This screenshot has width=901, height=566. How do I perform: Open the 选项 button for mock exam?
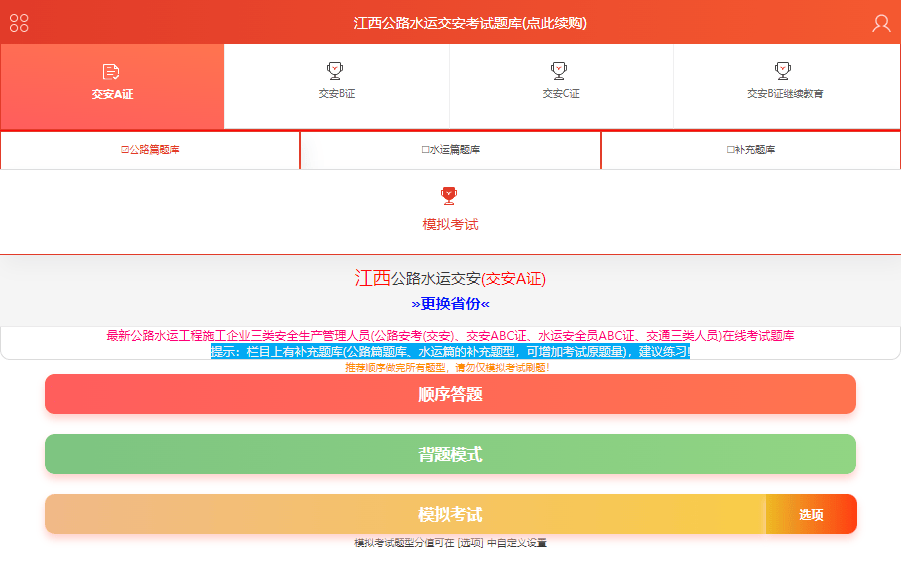(811, 514)
